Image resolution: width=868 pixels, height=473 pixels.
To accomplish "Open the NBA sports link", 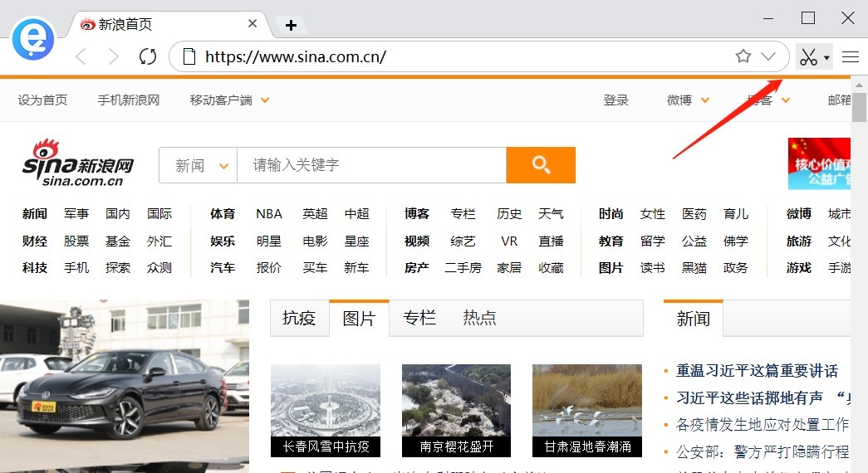I will [x=269, y=213].
